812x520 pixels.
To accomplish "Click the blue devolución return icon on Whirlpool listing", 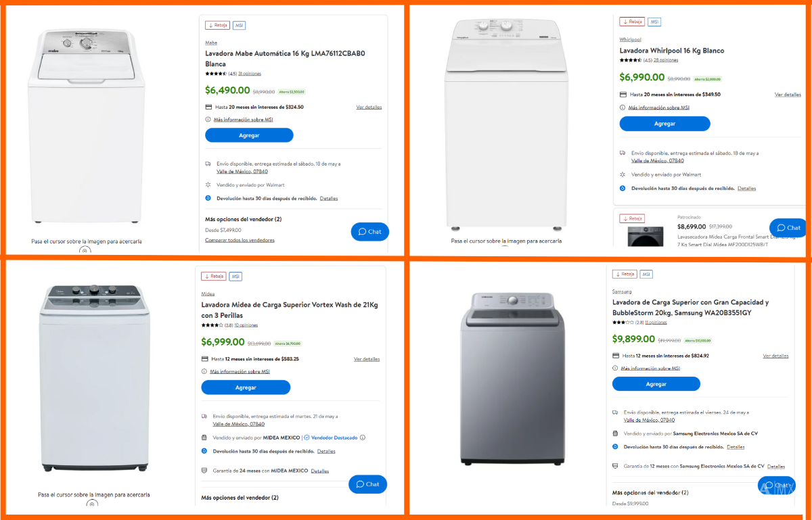I will point(622,188).
